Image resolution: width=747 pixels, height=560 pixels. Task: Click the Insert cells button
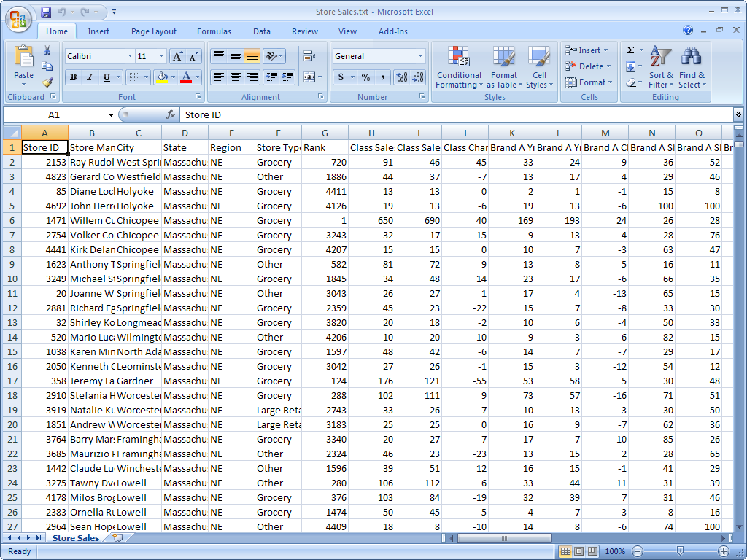(x=587, y=50)
